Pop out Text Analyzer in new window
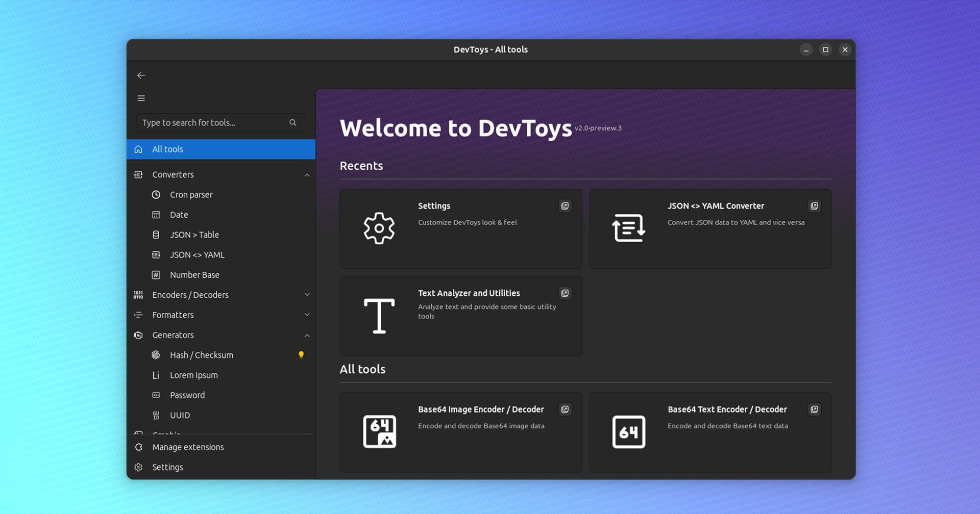The height and width of the screenshot is (514, 980). [565, 293]
